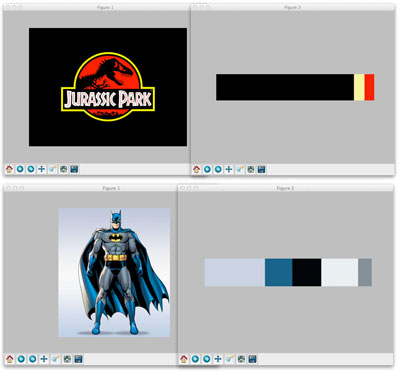Go forward a view in Batman image window
The height and width of the screenshot is (372, 400).
tap(32, 359)
